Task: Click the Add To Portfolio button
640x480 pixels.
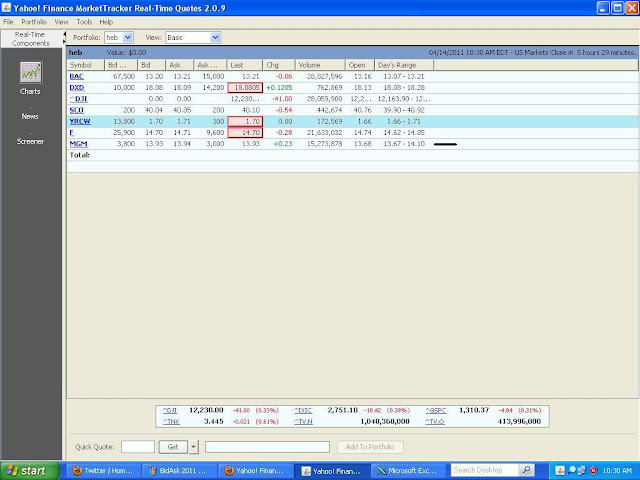Action: pyautogui.click(x=370, y=447)
